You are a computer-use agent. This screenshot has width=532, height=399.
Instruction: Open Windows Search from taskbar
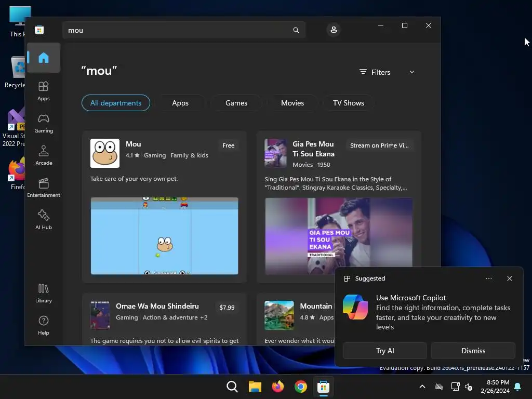(232, 387)
